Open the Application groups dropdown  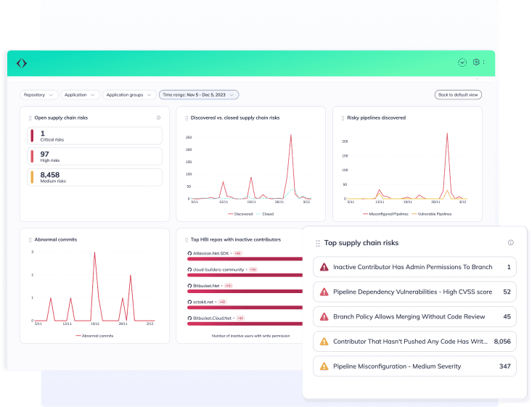(x=128, y=94)
